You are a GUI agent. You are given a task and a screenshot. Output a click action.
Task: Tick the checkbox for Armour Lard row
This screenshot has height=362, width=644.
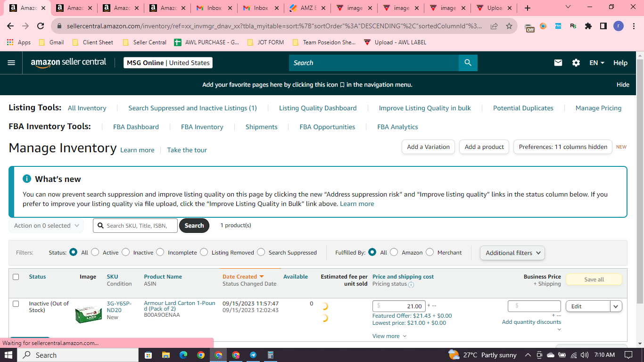(x=16, y=304)
